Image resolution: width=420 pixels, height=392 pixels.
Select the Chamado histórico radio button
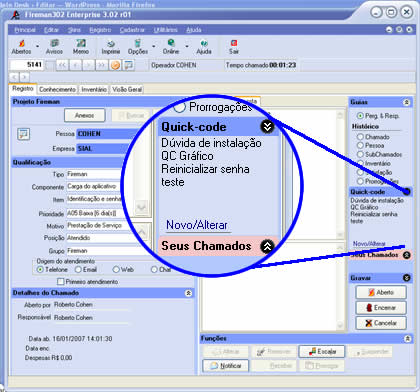[x=360, y=137]
